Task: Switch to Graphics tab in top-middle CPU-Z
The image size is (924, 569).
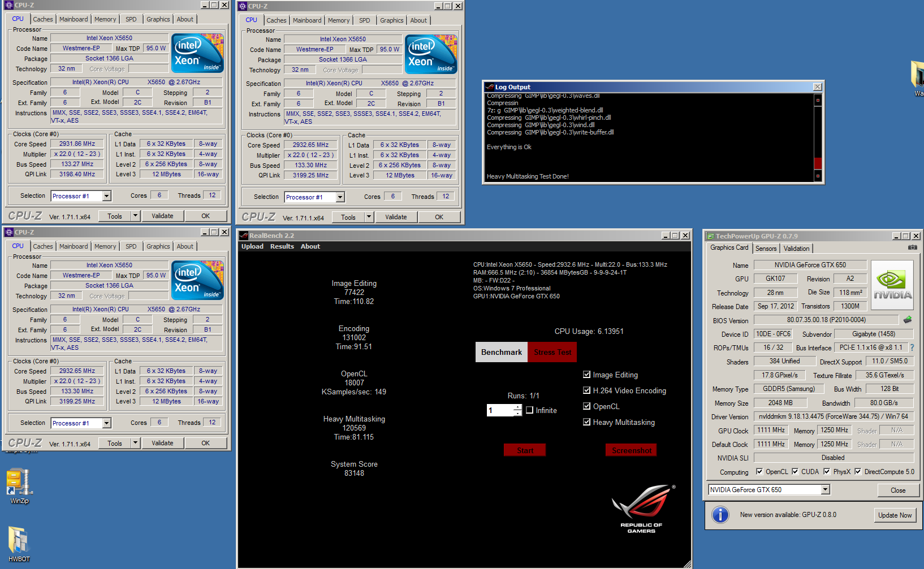Action: pyautogui.click(x=391, y=20)
